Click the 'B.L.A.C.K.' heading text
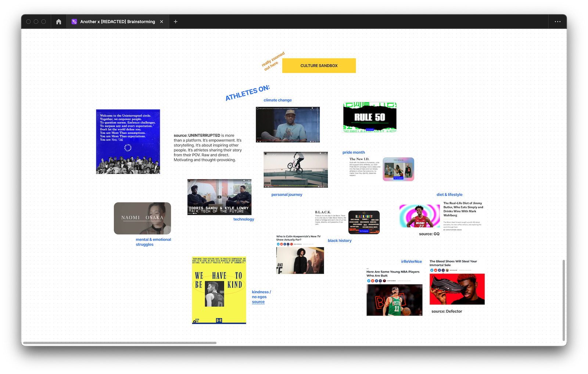Image resolution: width=588 pixels, height=374 pixels. pos(323,212)
